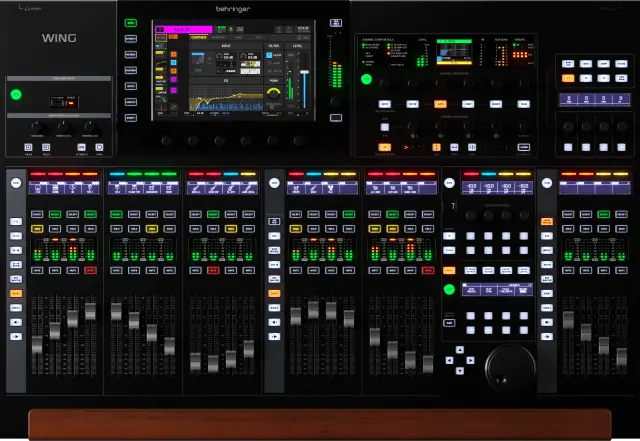Select the bottom button in the column left of touchscreen
This screenshot has width=640, height=441.
pyautogui.click(x=131, y=118)
